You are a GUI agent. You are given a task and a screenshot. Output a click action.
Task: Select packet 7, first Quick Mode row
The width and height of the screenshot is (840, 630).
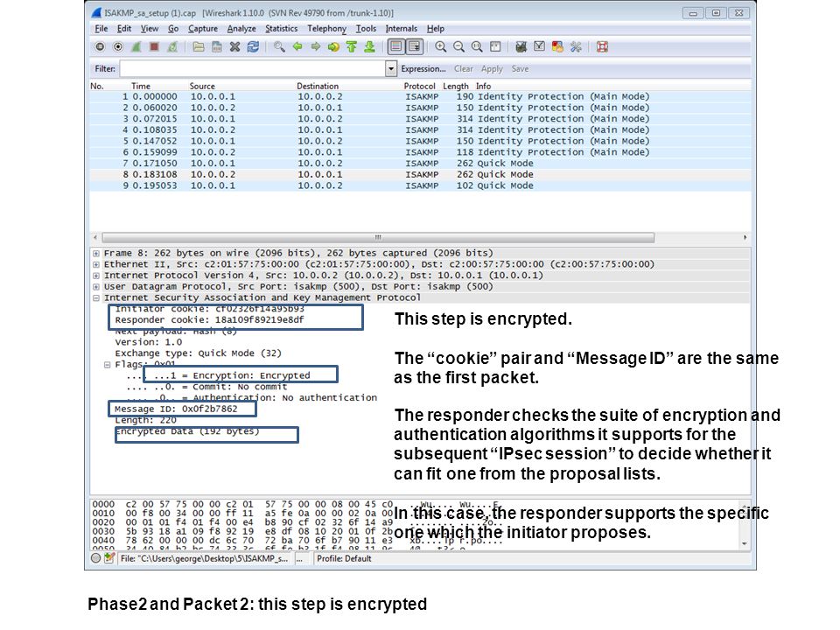[x=420, y=164]
